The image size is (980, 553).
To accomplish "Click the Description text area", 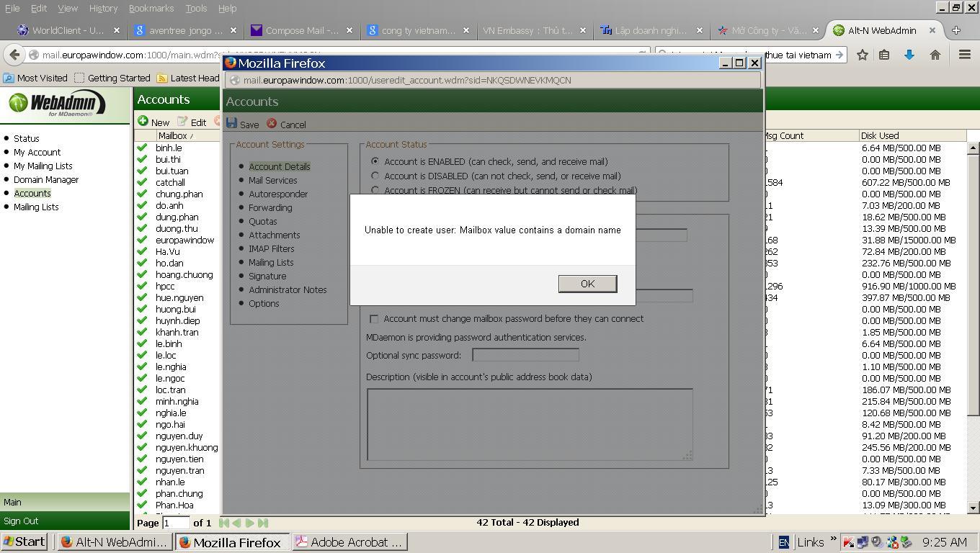I will 530,424.
